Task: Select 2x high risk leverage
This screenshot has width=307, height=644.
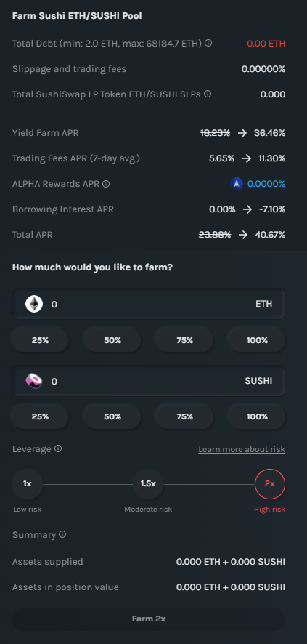Action: [x=270, y=484]
